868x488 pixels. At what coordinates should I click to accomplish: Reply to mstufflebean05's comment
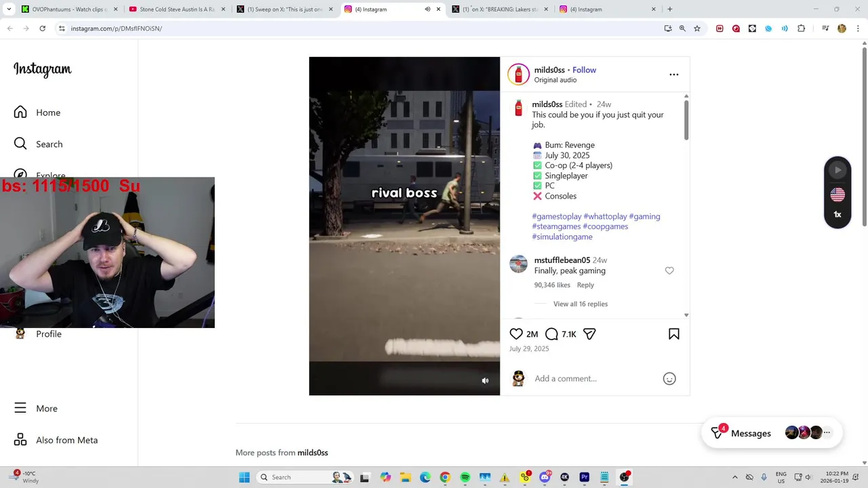[x=585, y=285]
